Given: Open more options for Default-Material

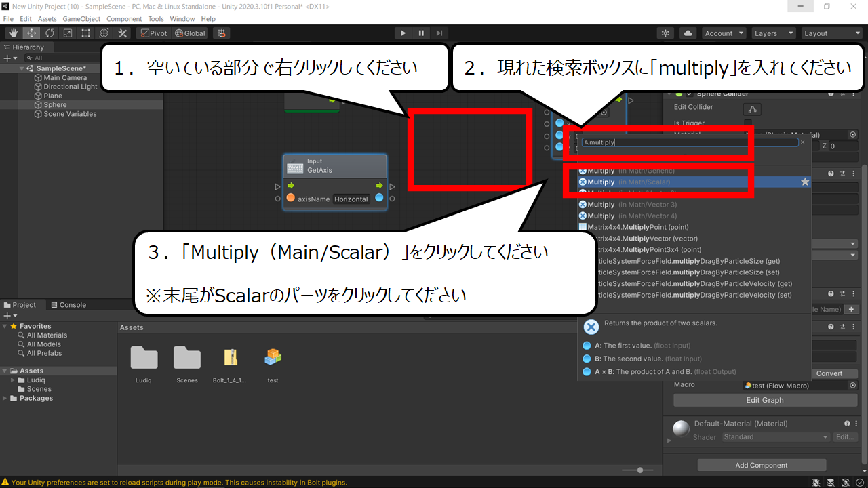Looking at the screenshot, I should [856, 423].
